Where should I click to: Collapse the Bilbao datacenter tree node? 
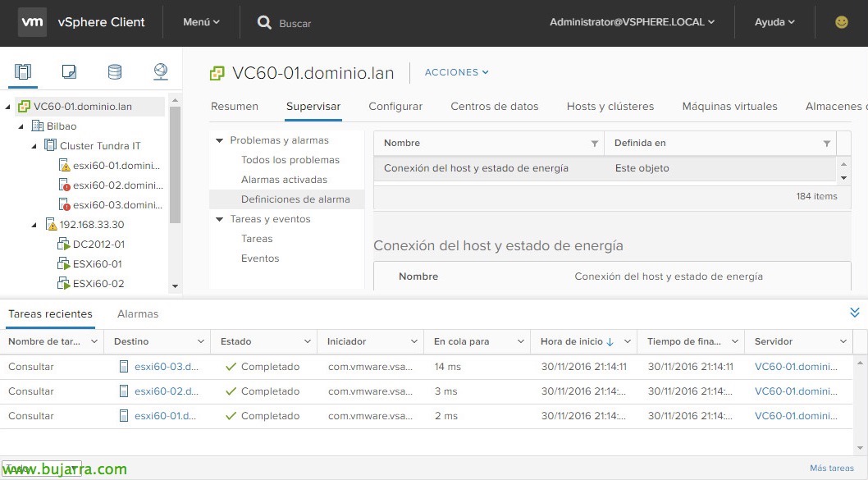(x=21, y=126)
